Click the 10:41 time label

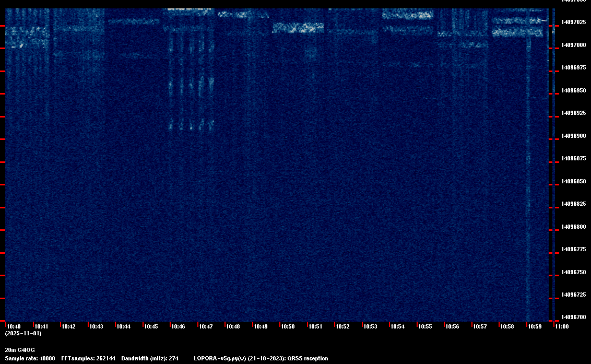[x=41, y=326]
